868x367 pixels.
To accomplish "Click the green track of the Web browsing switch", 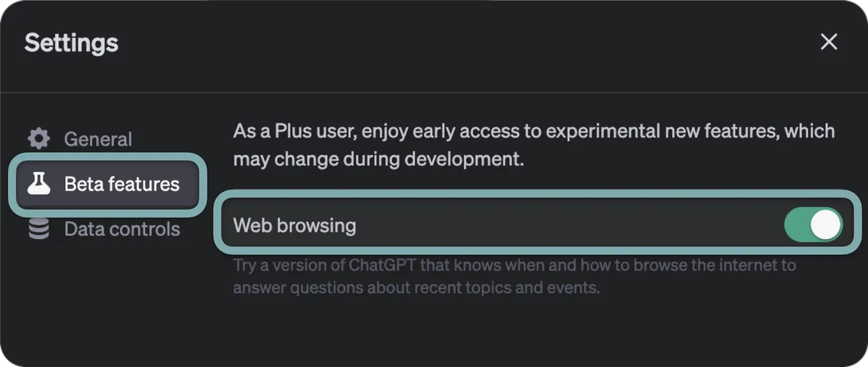I will click(x=796, y=225).
